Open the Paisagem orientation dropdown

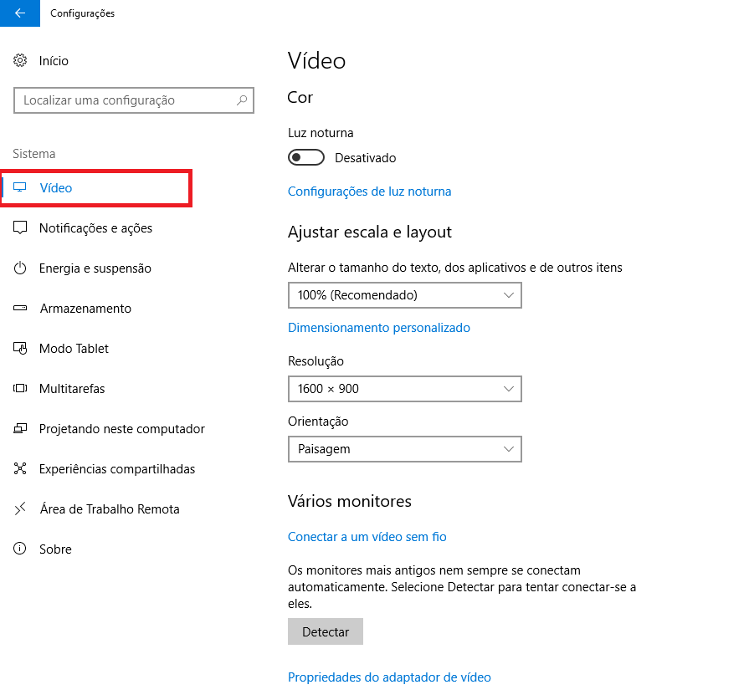click(405, 448)
